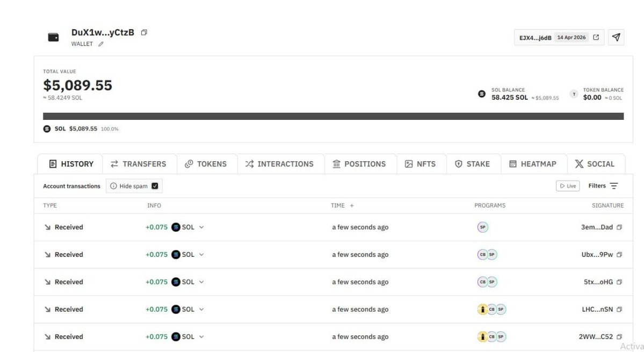The width and height of the screenshot is (644, 352).
Task: Open the HISTORY tab
Action: coord(70,164)
